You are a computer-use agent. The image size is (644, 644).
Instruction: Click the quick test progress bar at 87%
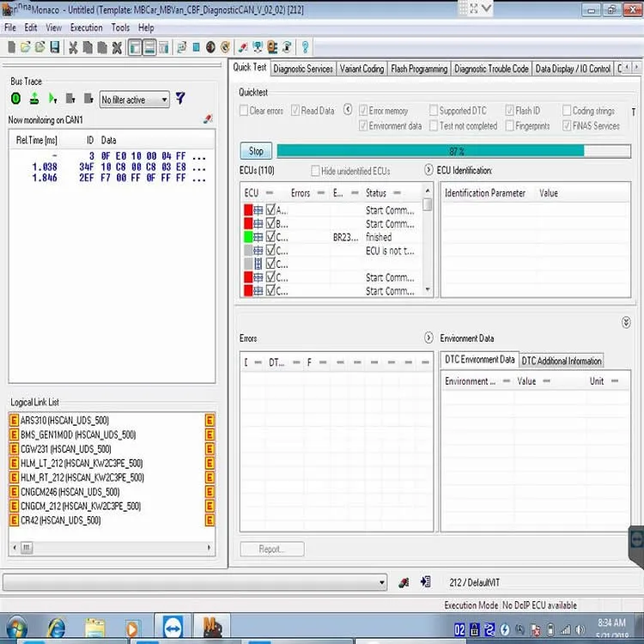coord(454,151)
